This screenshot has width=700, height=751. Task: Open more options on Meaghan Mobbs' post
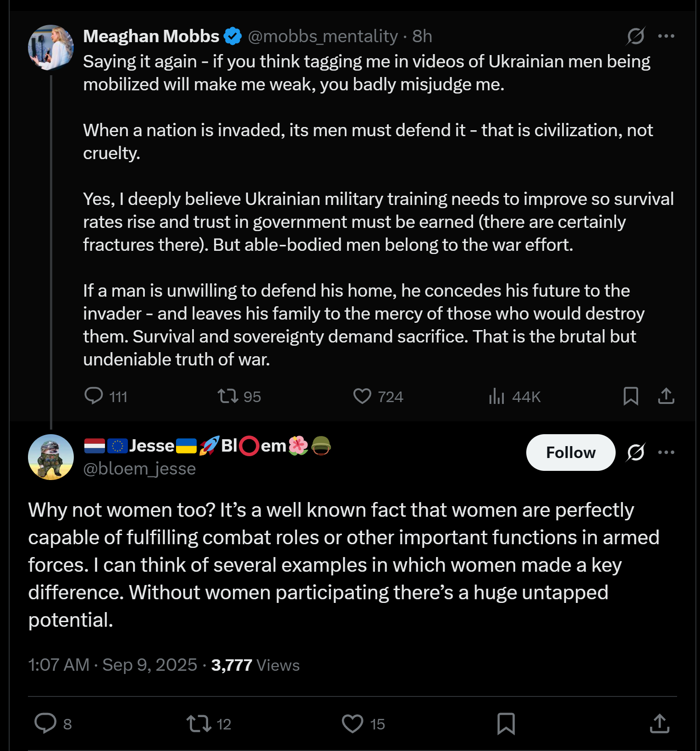[666, 36]
